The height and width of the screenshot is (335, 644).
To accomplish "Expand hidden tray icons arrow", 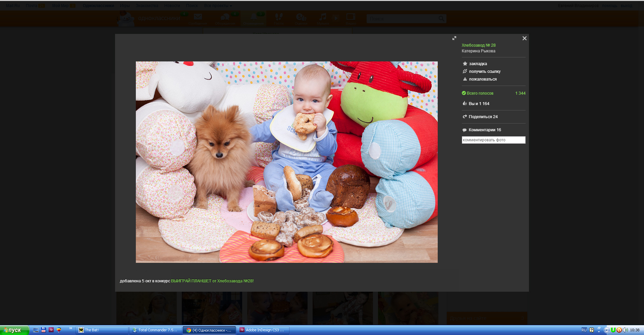I will click(606, 330).
